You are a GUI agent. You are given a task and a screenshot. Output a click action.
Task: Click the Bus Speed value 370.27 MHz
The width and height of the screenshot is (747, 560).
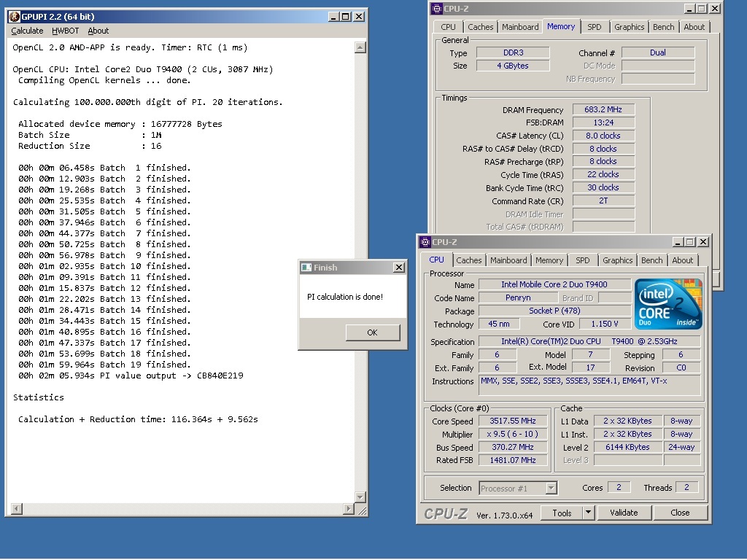[513, 447]
